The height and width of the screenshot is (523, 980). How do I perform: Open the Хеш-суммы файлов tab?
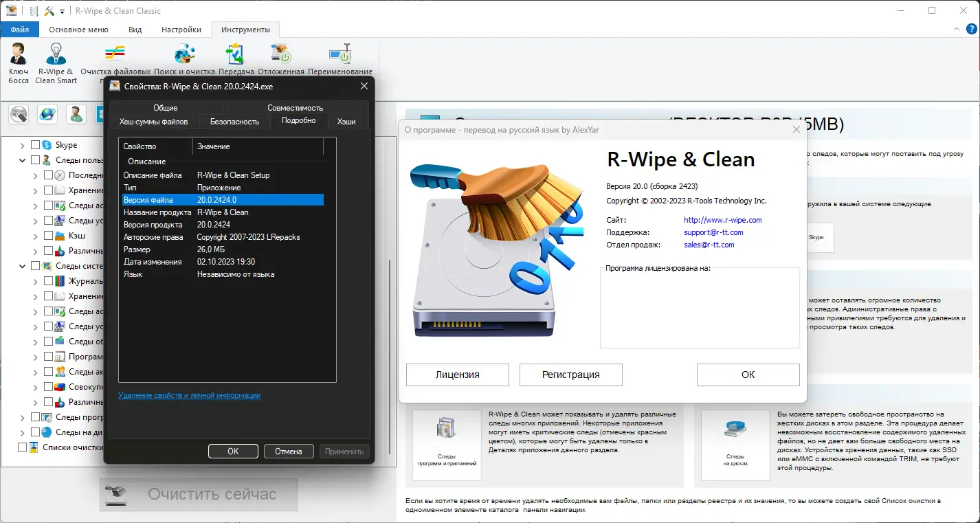coord(154,122)
